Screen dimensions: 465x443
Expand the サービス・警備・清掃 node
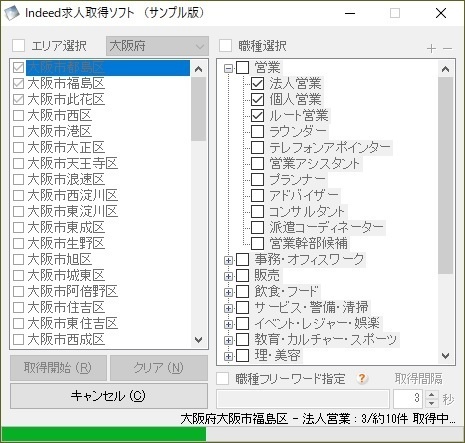pos(228,308)
